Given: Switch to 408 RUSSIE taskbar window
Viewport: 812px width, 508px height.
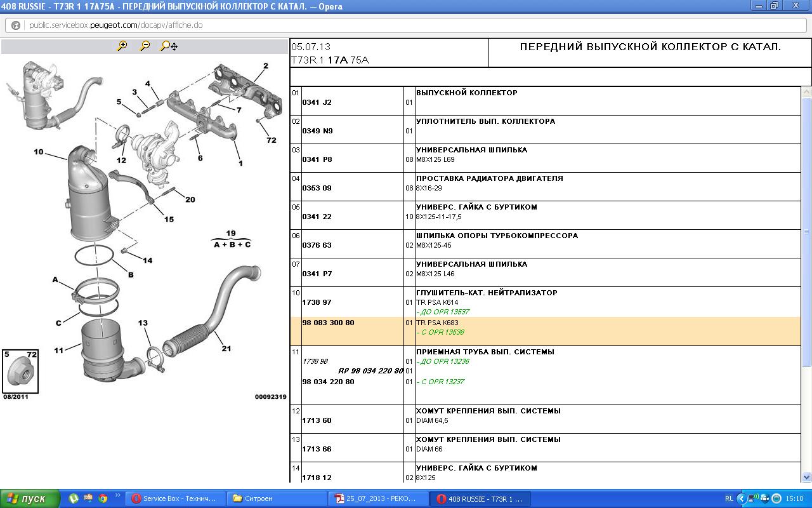Looking at the screenshot, I should tap(481, 498).
